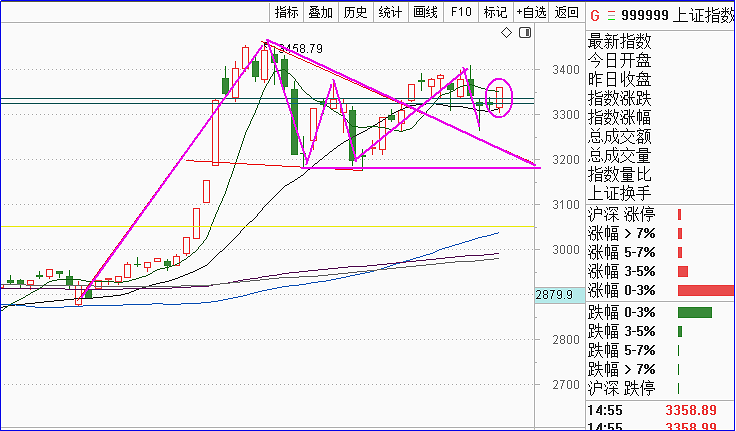736x431 pixels.
Task: Click the 最新指数 label
Action: [x=620, y=41]
